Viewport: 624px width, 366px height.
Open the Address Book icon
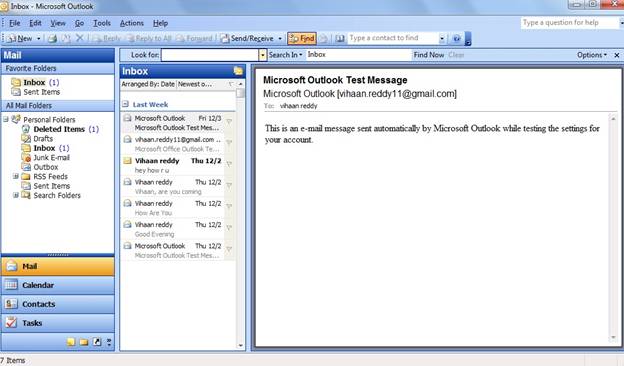[x=339, y=38]
